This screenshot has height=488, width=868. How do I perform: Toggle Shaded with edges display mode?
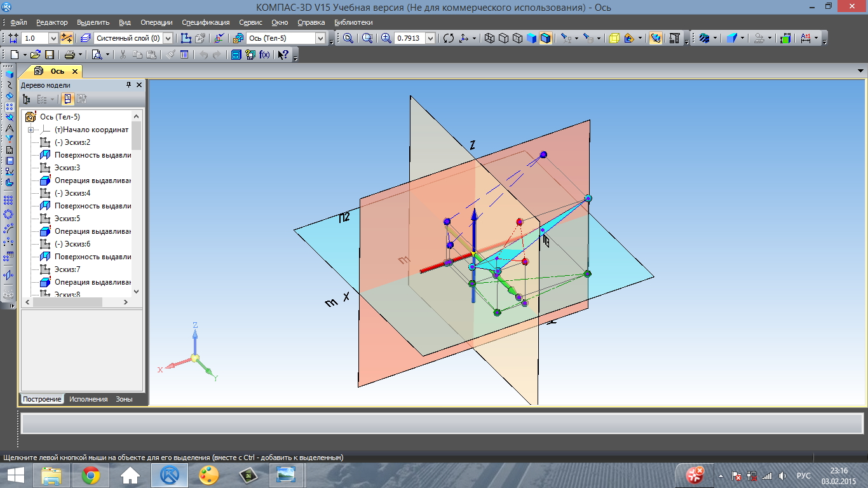point(545,38)
